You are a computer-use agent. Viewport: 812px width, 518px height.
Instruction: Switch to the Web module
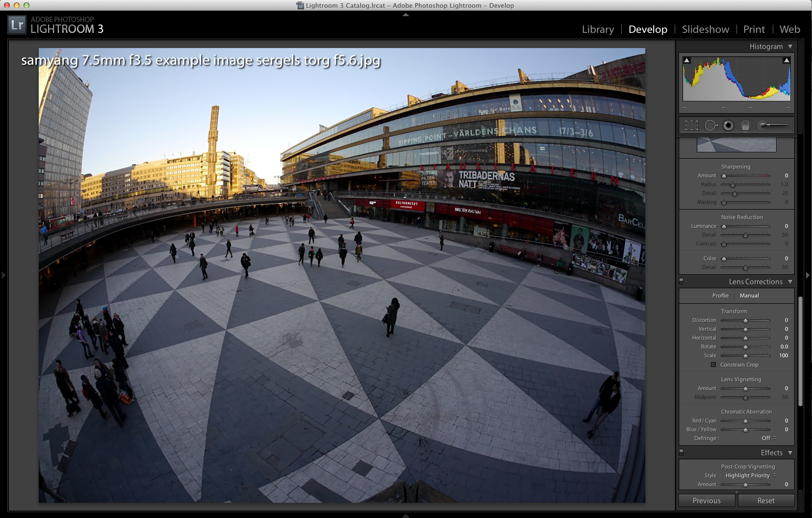(x=789, y=29)
